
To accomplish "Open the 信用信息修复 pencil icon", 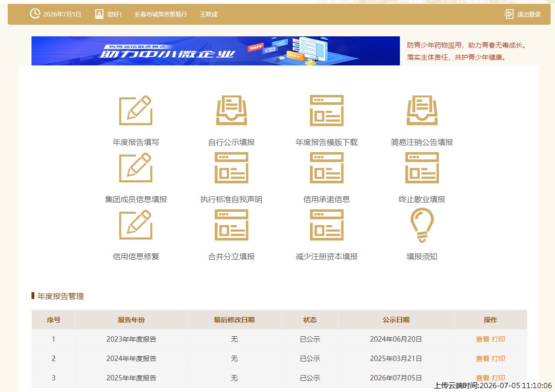I will pyautogui.click(x=136, y=225).
